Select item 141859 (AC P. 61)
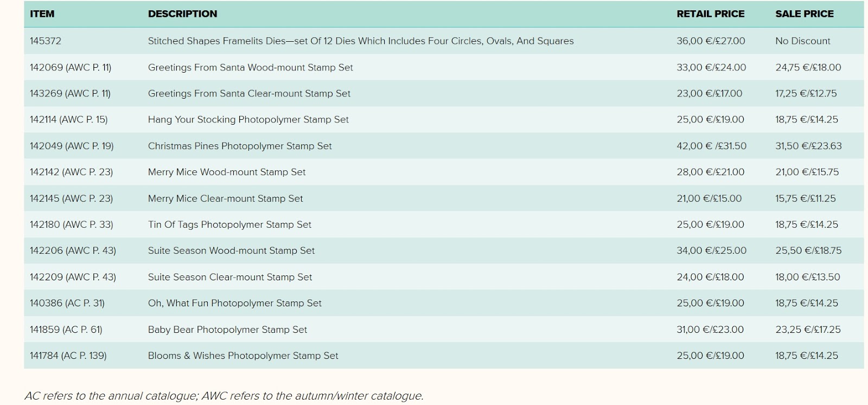Image resolution: width=868 pixels, height=405 pixels. coord(66,330)
